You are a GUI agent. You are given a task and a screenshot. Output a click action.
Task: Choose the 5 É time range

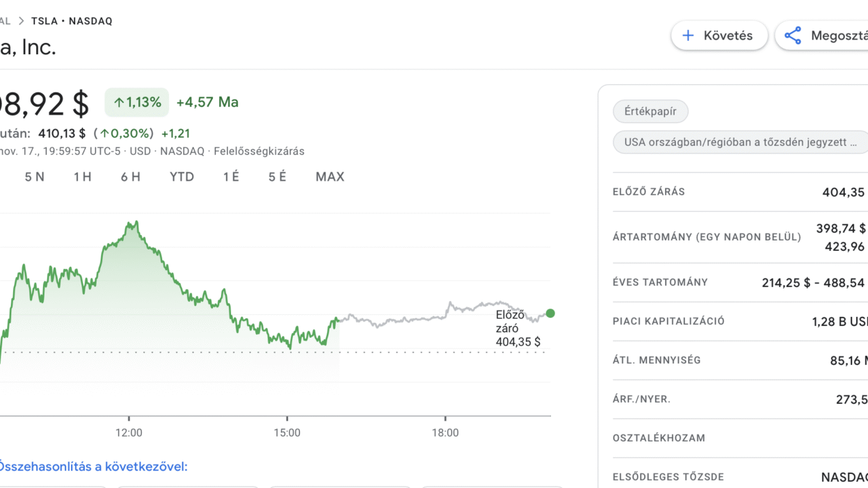point(278,177)
